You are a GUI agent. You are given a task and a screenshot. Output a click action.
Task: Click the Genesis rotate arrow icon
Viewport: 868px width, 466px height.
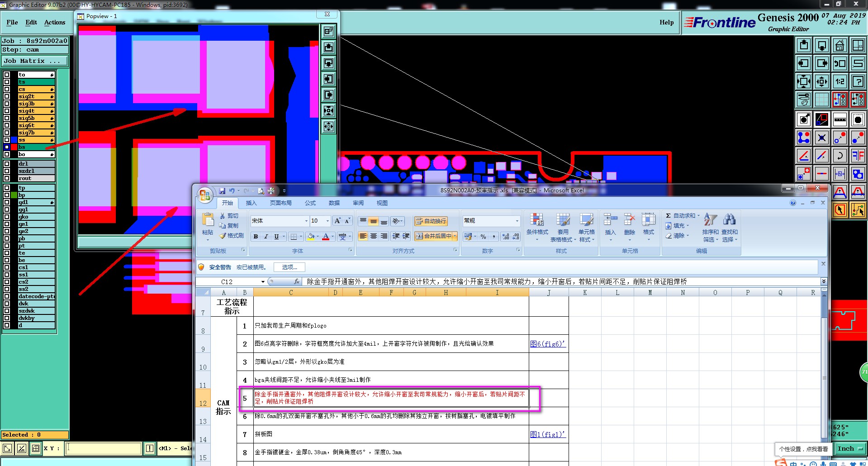(x=840, y=156)
